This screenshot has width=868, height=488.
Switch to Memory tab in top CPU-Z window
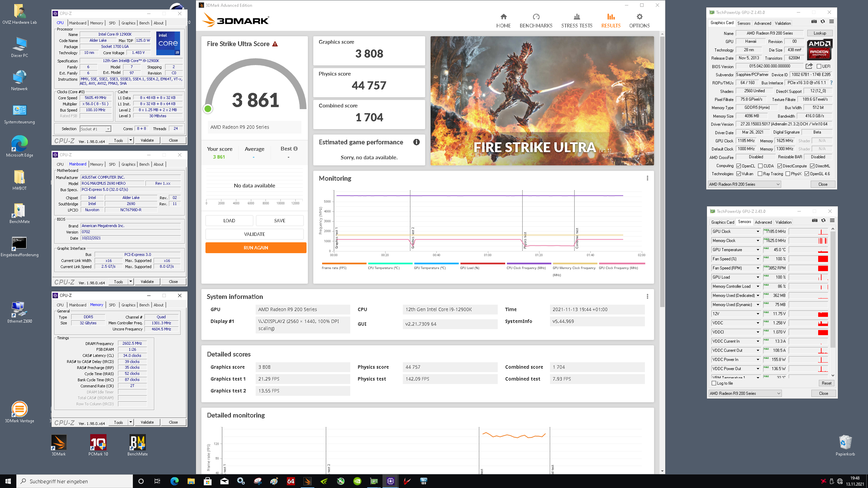97,23
